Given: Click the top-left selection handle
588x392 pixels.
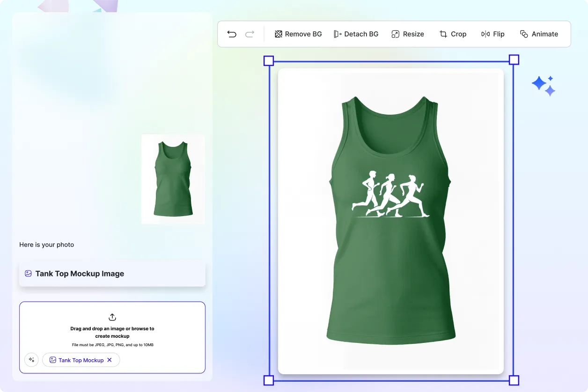Looking at the screenshot, I should click(x=269, y=60).
